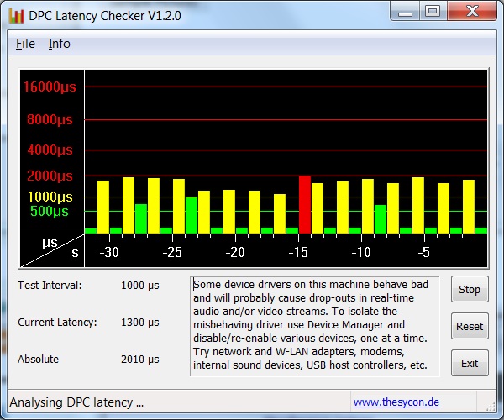Click the 2010 µs absolute maximum value

pos(140,360)
